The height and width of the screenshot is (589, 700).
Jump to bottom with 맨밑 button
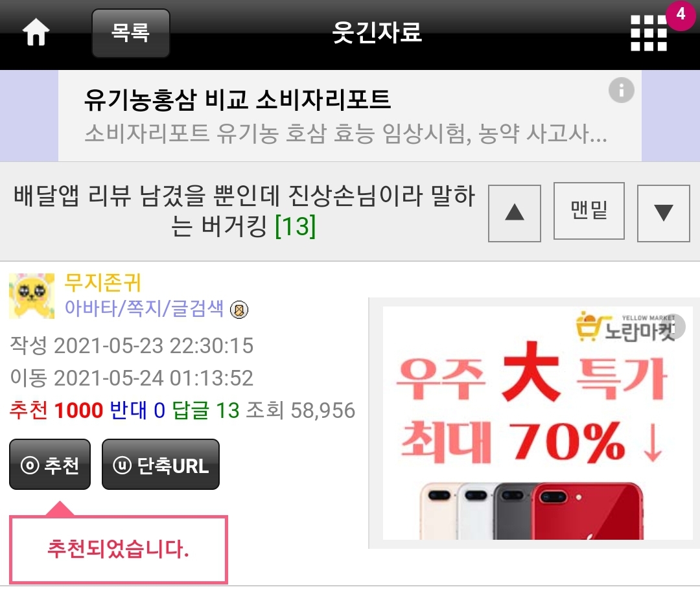point(589,210)
